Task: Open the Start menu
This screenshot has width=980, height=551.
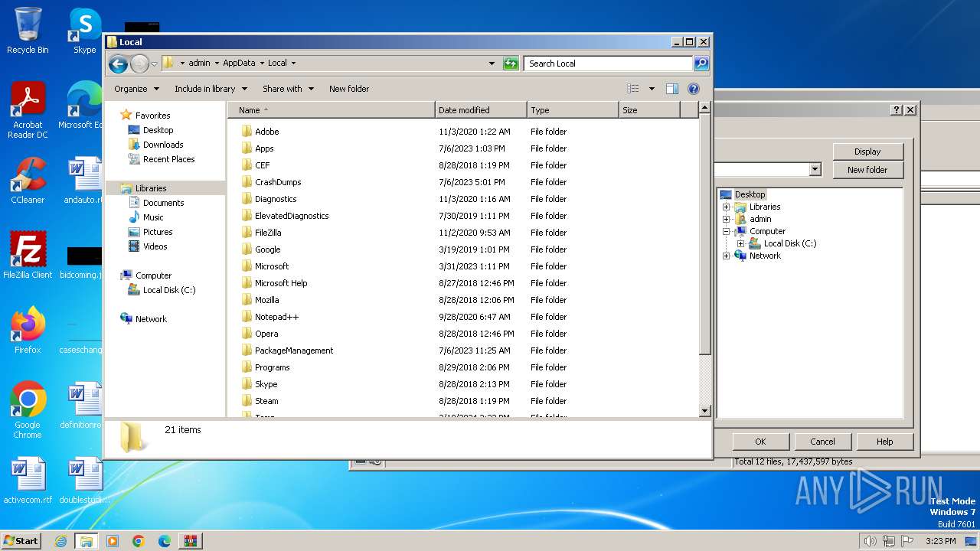Action: pos(21,541)
